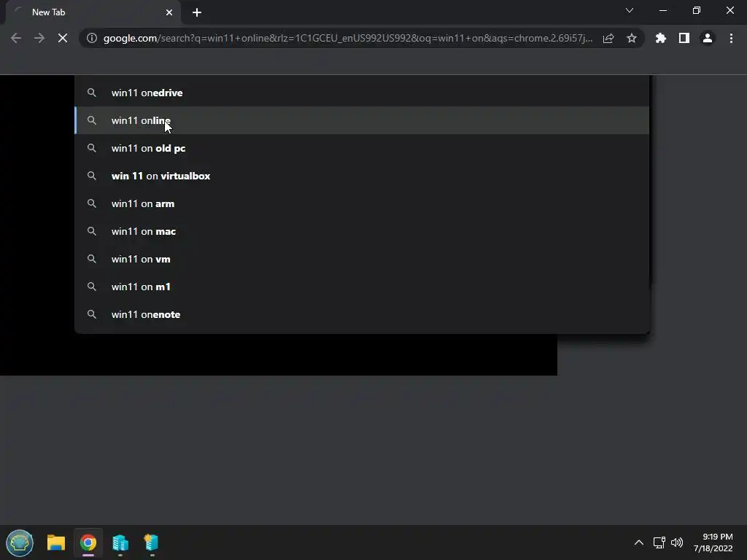The height and width of the screenshot is (560, 747).
Task: Open network status tray icon
Action: [659, 542]
